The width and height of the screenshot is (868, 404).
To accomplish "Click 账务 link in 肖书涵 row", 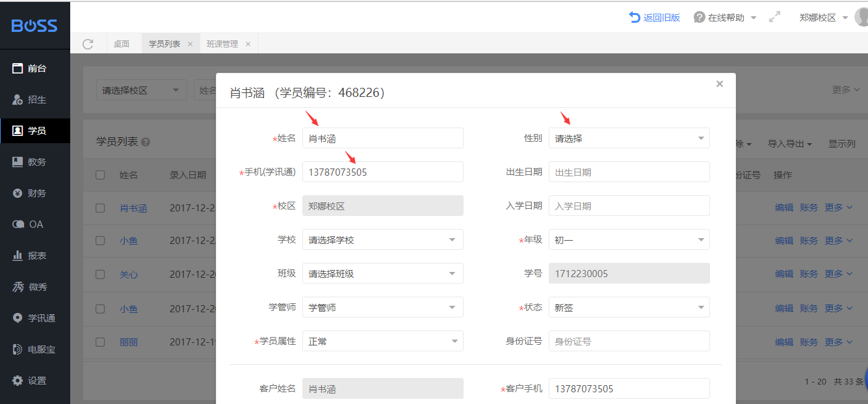I will point(809,208).
